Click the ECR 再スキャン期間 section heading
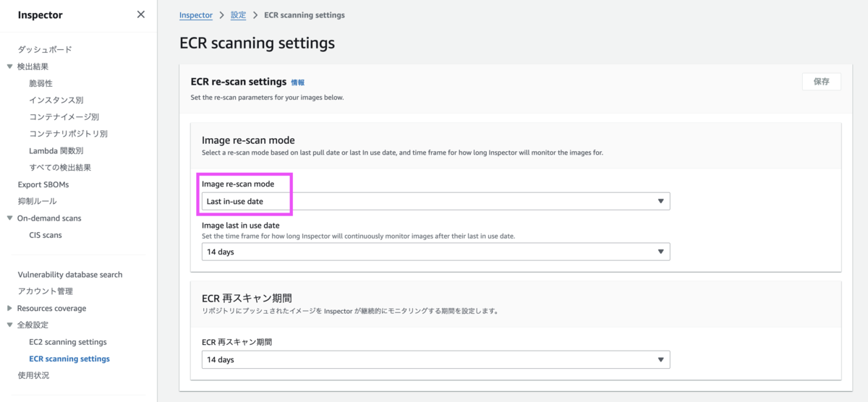 247,298
